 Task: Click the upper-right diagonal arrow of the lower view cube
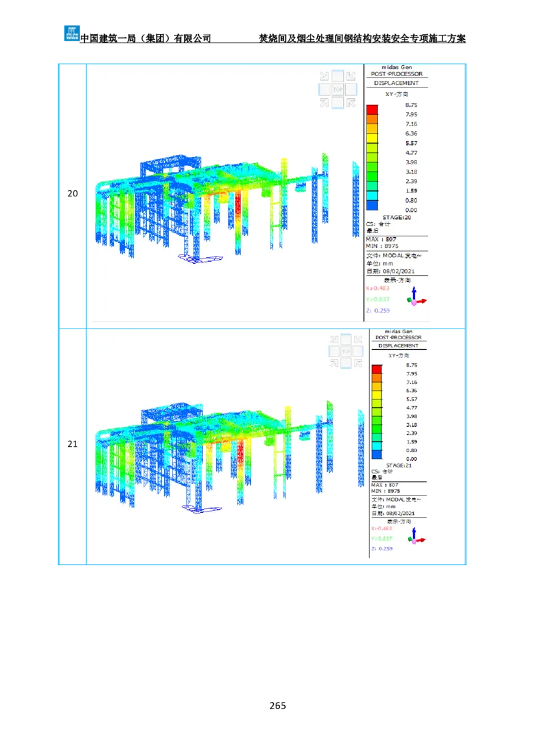tap(358, 339)
